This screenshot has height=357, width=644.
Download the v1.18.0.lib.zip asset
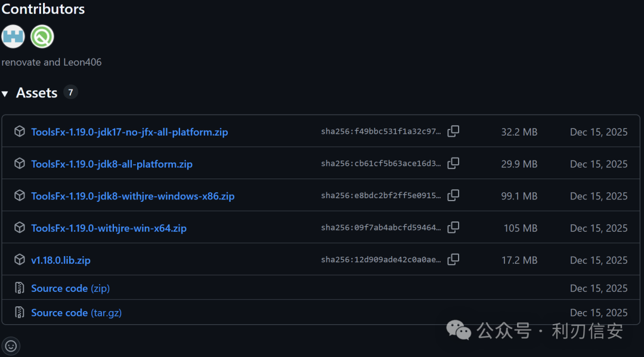(x=61, y=260)
